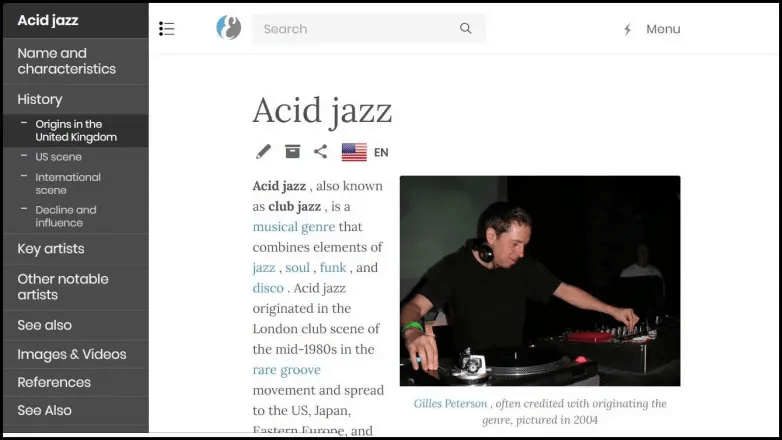Open the EN language selector

coord(381,153)
